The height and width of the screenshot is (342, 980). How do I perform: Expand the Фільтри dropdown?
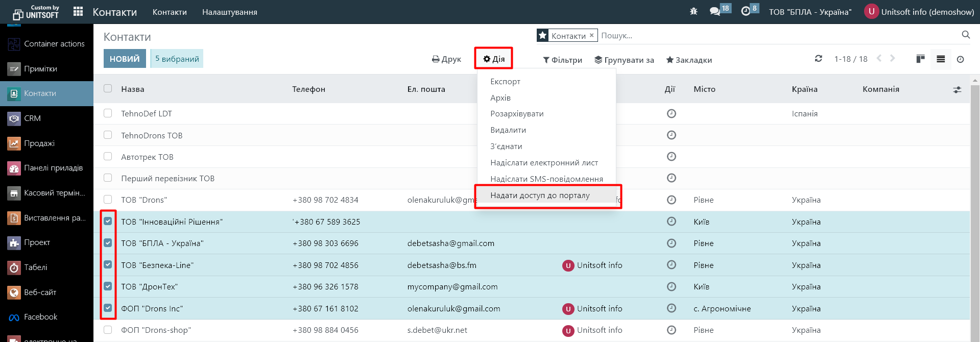pos(562,60)
